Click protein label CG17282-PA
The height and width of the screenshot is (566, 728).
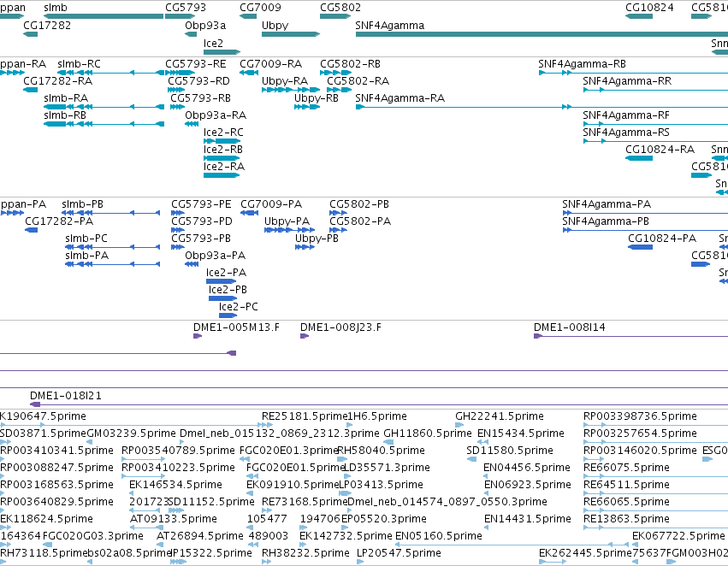coord(59,221)
